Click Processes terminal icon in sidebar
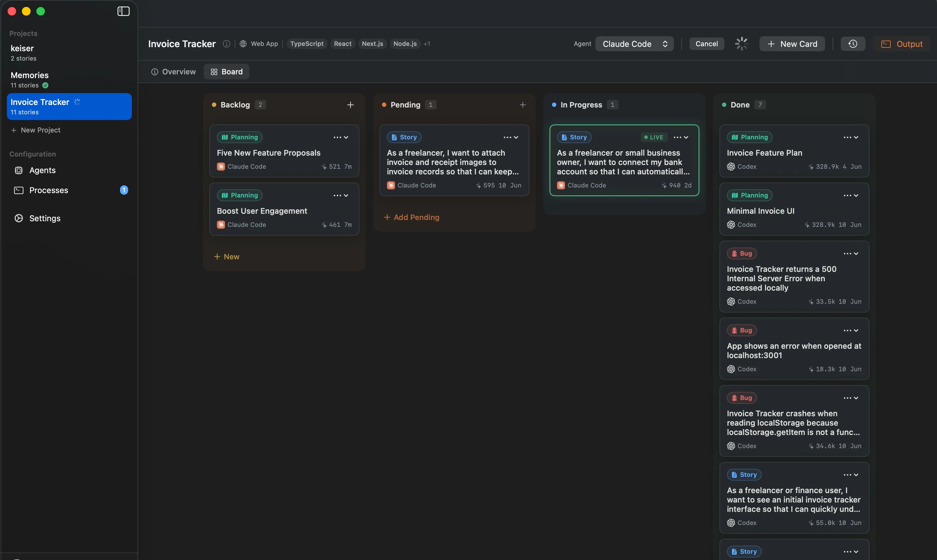The width and height of the screenshot is (937, 560). click(x=18, y=190)
